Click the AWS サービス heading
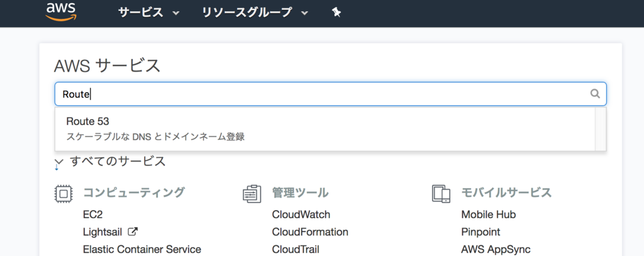Screen dimensions: 644x256 [107, 66]
